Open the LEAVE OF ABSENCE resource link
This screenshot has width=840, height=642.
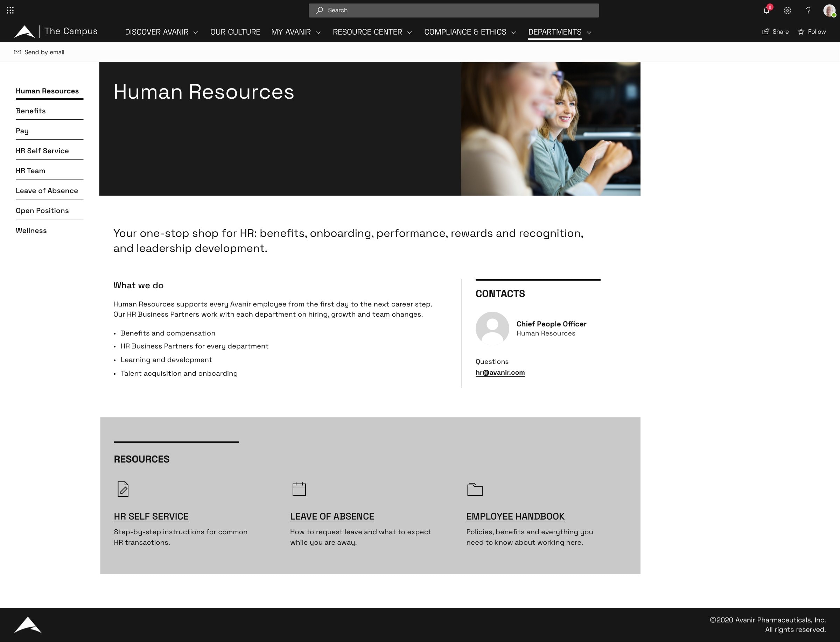[x=332, y=516]
